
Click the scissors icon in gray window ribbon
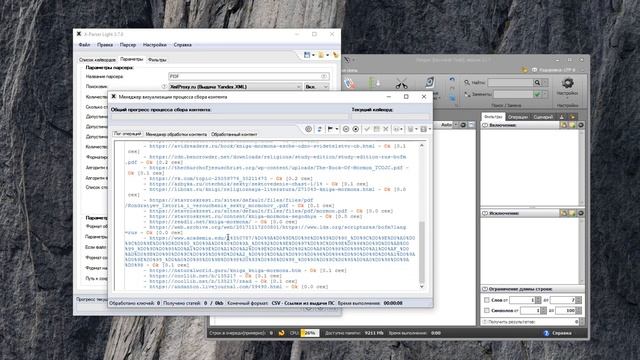click(402, 84)
